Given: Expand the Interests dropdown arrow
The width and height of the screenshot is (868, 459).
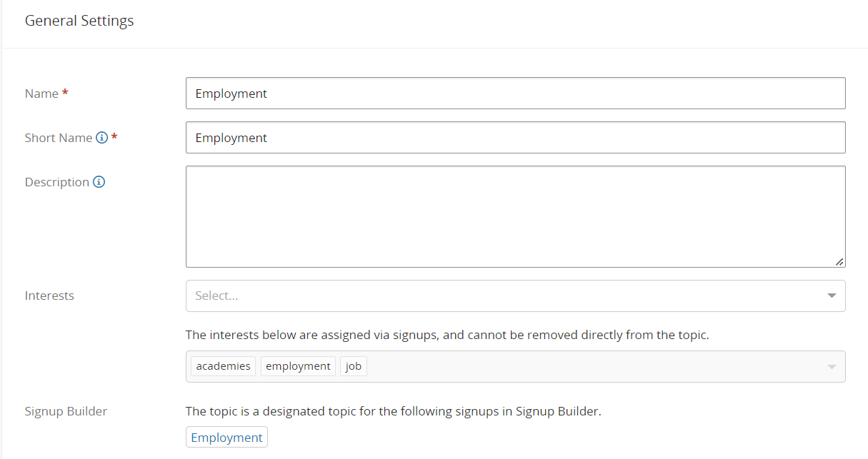Looking at the screenshot, I should pyautogui.click(x=832, y=296).
